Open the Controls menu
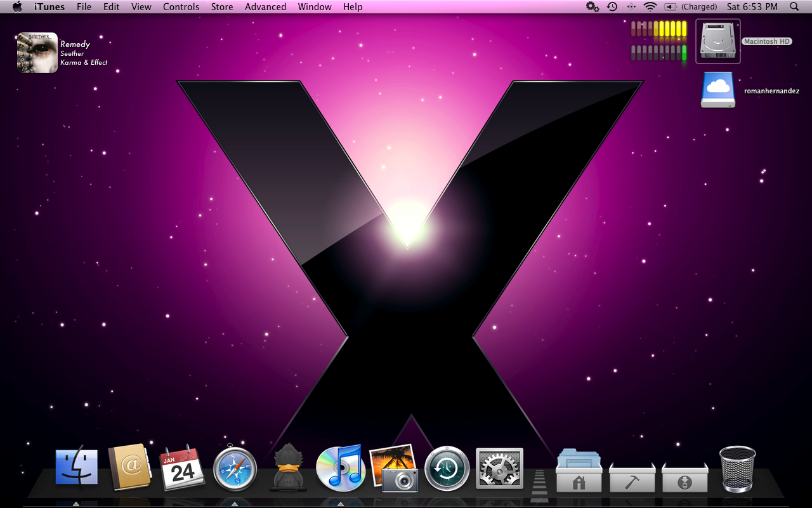The image size is (812, 508). point(181,7)
